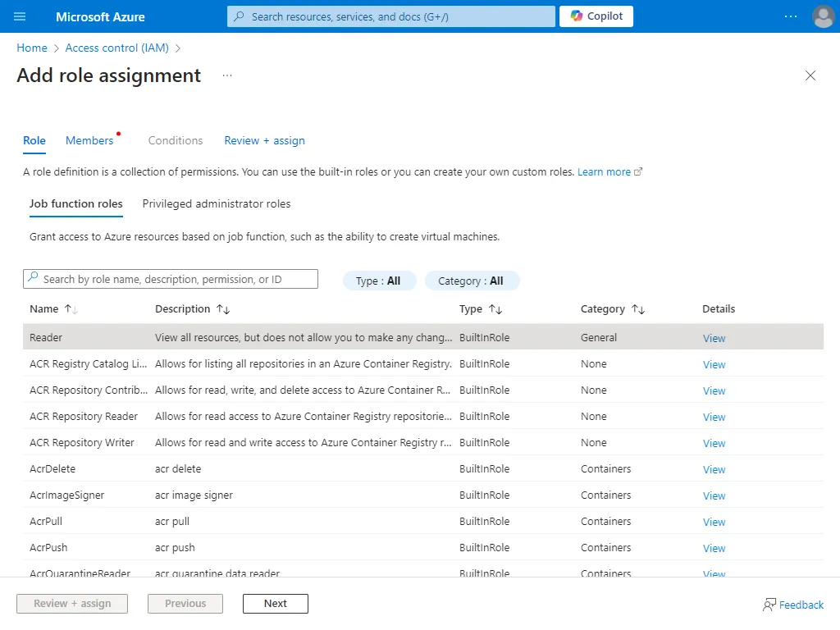The height and width of the screenshot is (630, 840).
Task: Click the Previous button
Action: [185, 603]
